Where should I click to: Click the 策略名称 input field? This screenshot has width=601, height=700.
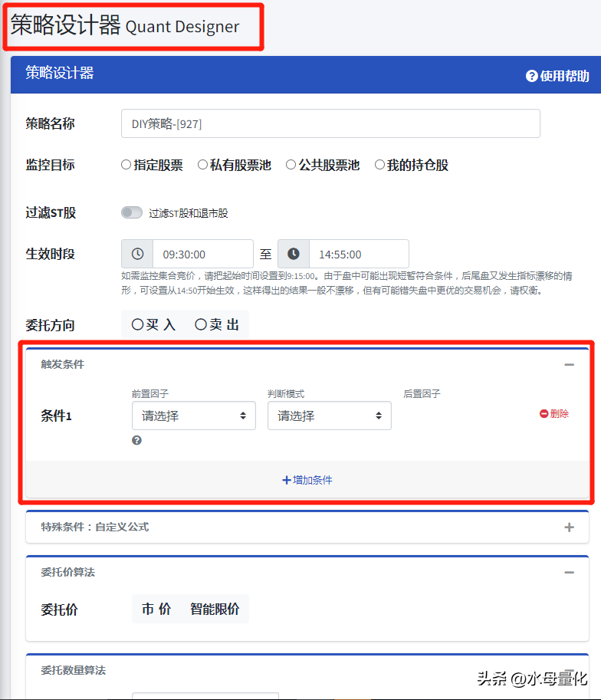(330, 123)
